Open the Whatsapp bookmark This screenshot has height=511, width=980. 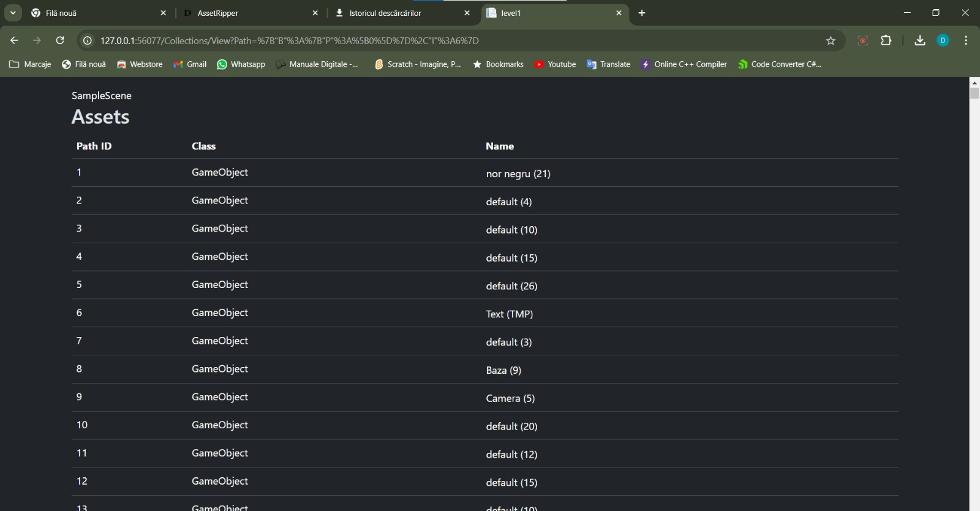[241, 64]
